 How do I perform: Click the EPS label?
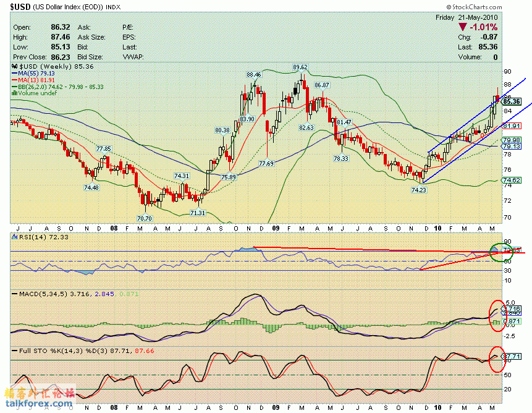pos(129,37)
